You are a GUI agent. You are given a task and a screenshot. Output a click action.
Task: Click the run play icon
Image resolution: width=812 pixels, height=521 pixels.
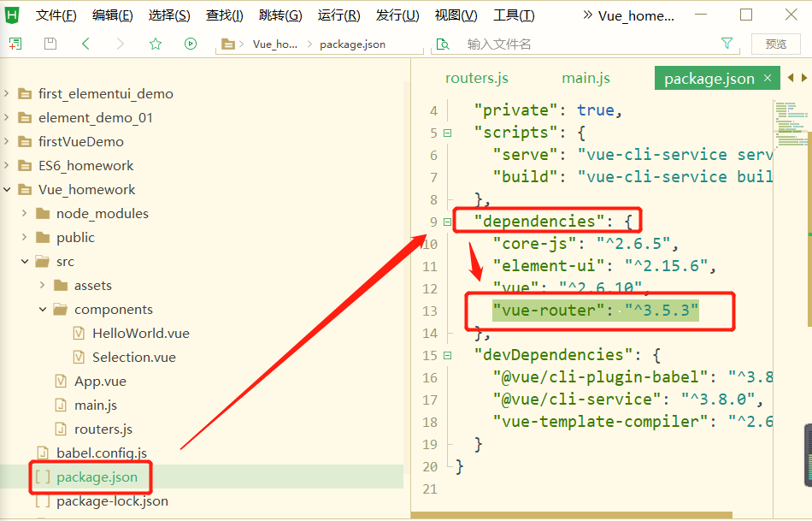(191, 44)
